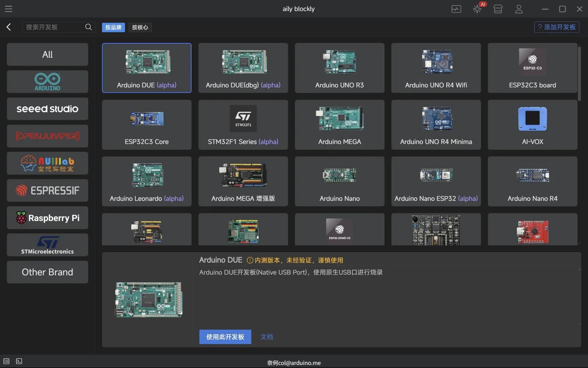Filter boards by Espressif brand
The image size is (588, 368).
pyautogui.click(x=47, y=190)
